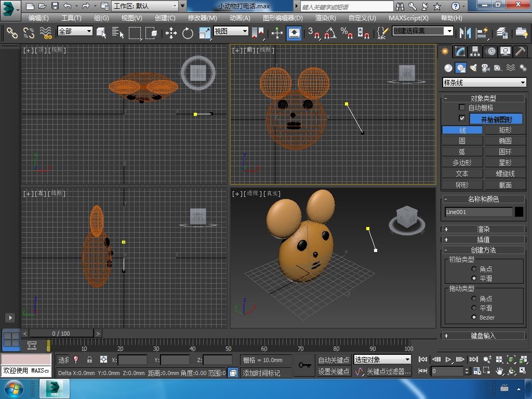Select 平滑 under 初始类型
This screenshot has width=532, height=399.
[474, 278]
